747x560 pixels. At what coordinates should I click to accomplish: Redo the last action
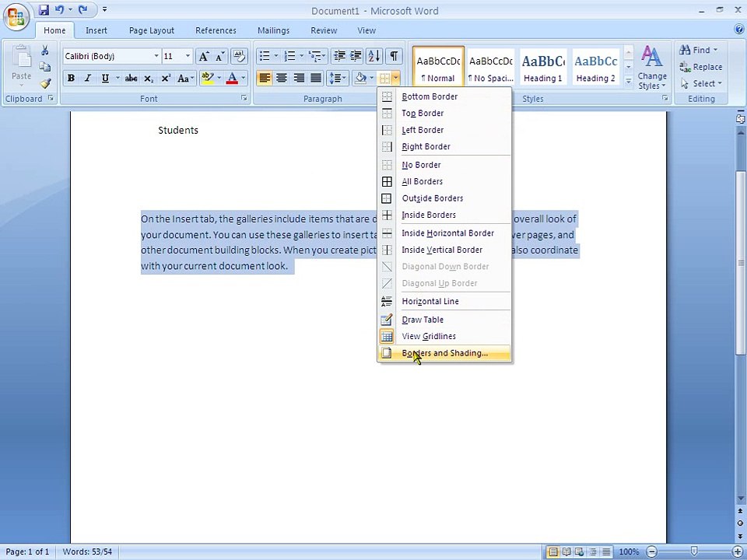83,10
